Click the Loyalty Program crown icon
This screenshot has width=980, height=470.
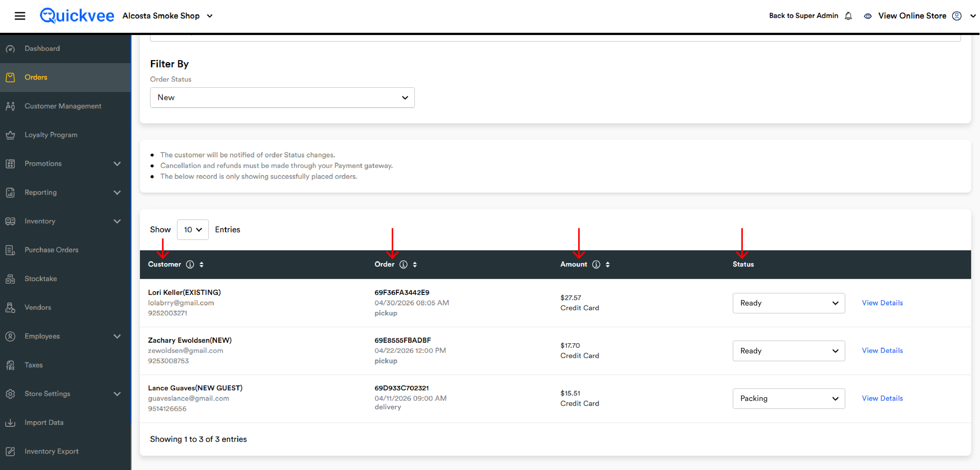pos(10,135)
